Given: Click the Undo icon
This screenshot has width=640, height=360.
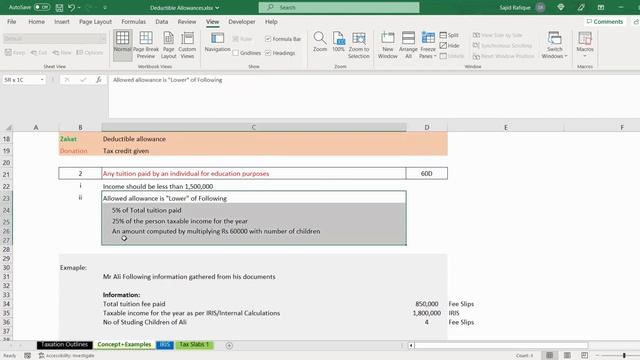Looking at the screenshot, I should pyautogui.click(x=72, y=7).
